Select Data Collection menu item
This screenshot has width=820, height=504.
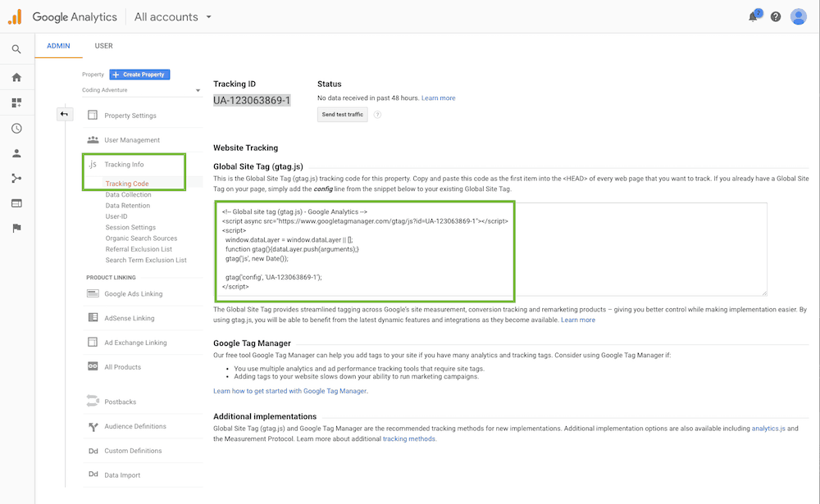point(128,194)
